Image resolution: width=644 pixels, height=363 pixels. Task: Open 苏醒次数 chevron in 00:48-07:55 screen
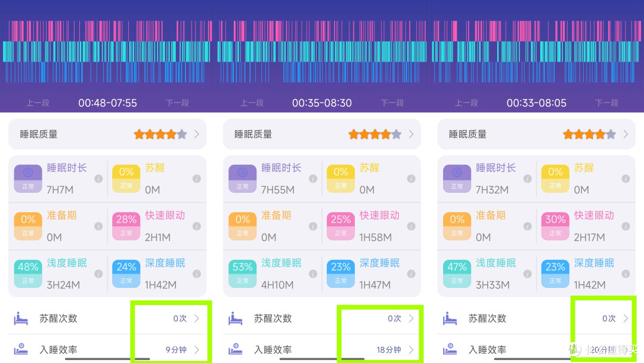[x=197, y=318]
